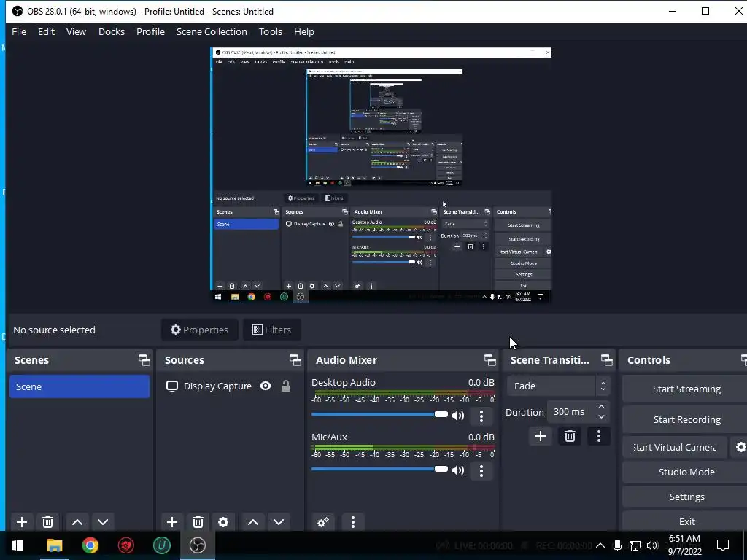Click the preview canvas image
The height and width of the screenshot is (560, 747).
pyautogui.click(x=381, y=175)
